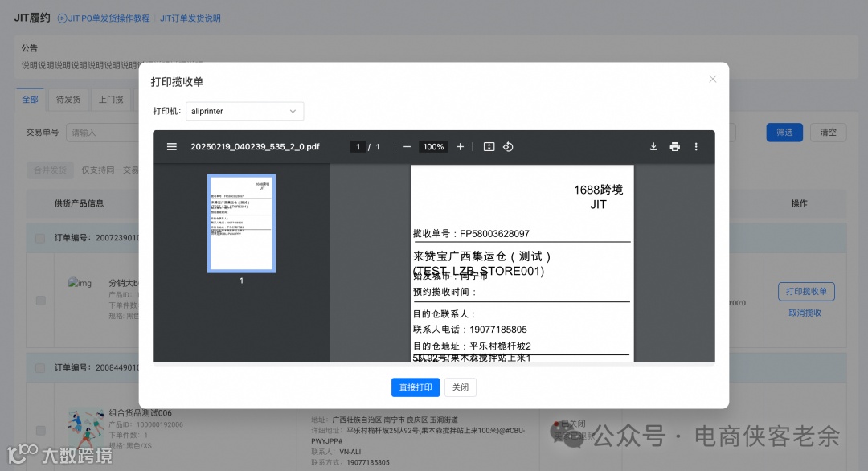Download the PDF file
This screenshot has width=868, height=471.
click(x=653, y=146)
